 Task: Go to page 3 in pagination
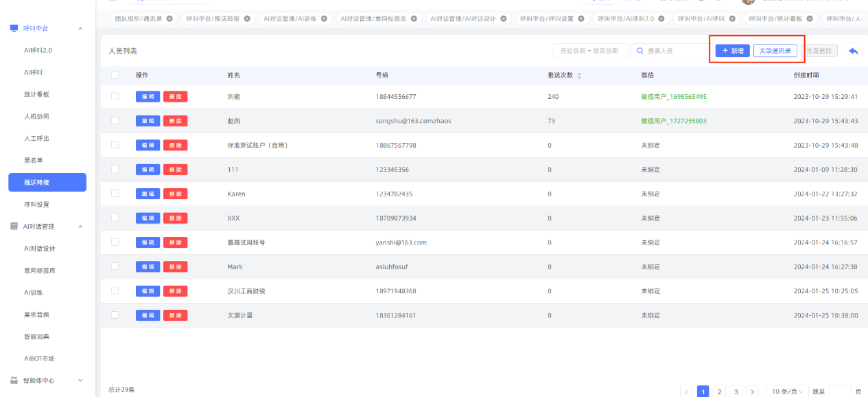point(736,392)
